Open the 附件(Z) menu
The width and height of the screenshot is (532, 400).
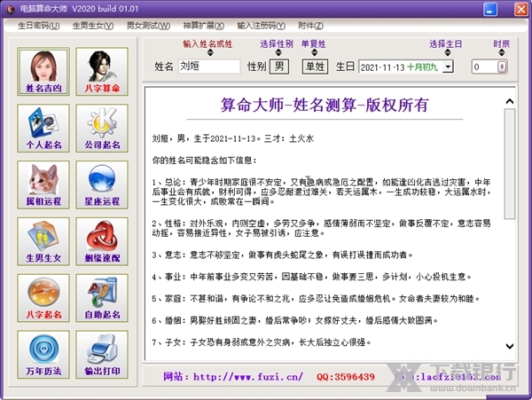pos(310,26)
